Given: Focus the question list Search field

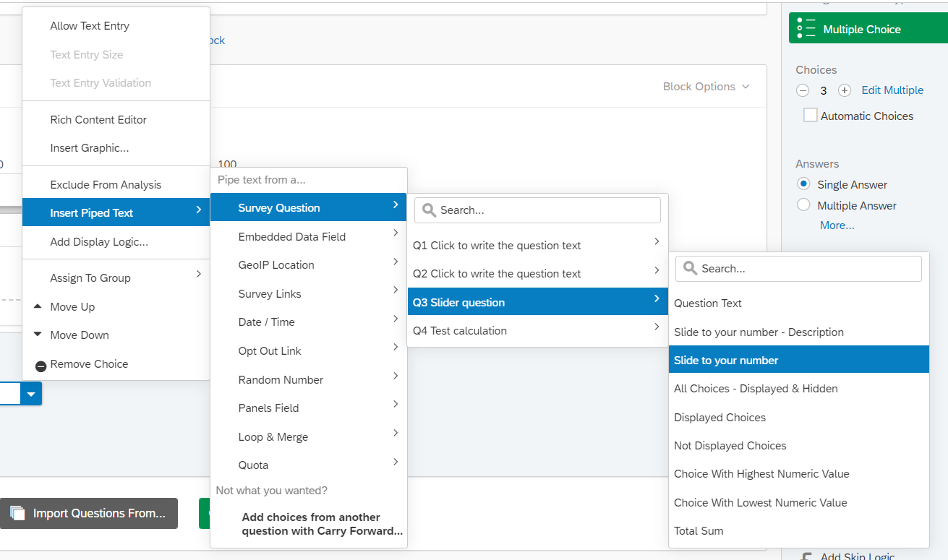Looking at the screenshot, I should (537, 210).
